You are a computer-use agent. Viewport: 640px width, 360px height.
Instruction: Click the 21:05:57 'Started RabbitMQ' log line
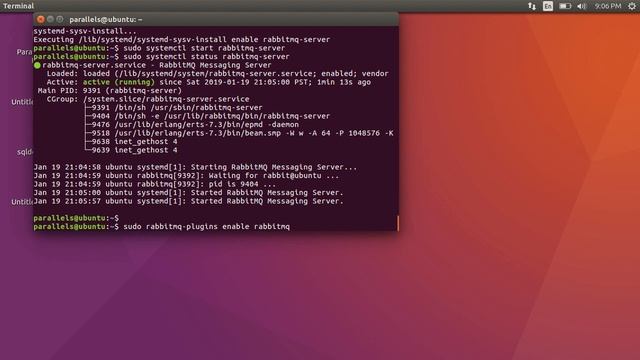188,201
